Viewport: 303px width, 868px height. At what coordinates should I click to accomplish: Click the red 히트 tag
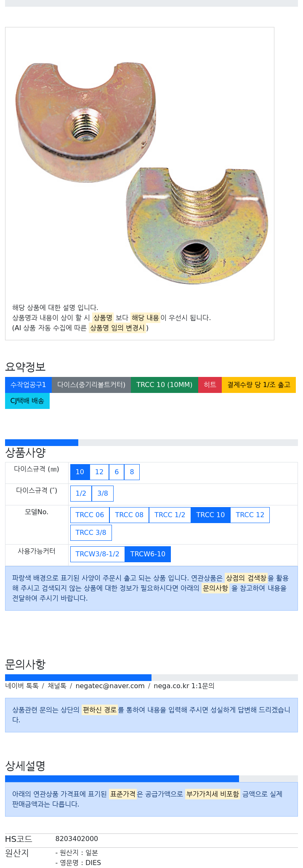click(210, 385)
